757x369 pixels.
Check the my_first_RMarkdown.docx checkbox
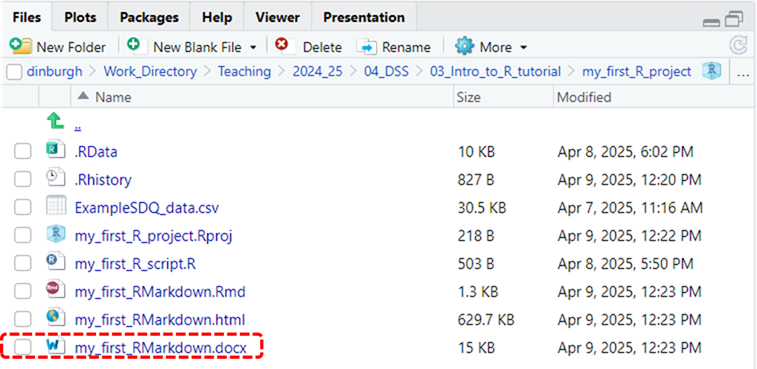tap(23, 347)
